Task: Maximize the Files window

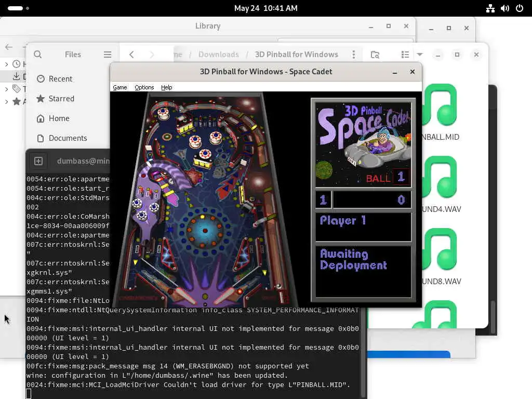Action: pyautogui.click(x=457, y=54)
